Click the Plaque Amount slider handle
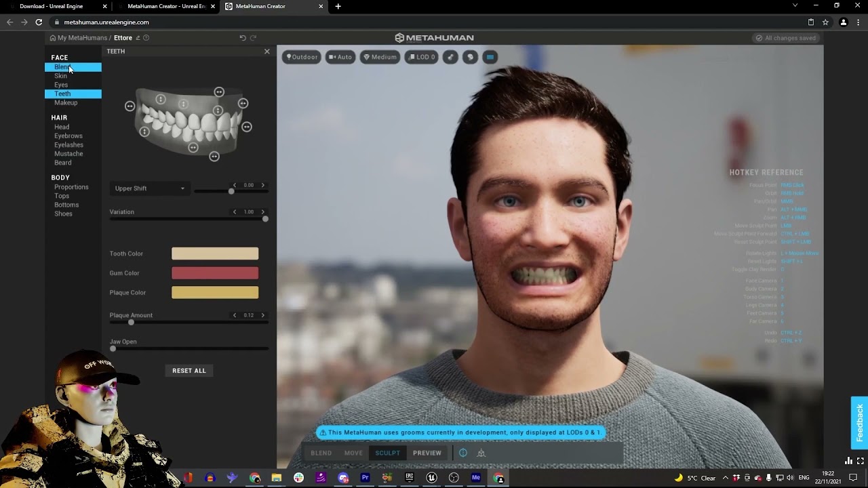The image size is (868, 488). 131,322
